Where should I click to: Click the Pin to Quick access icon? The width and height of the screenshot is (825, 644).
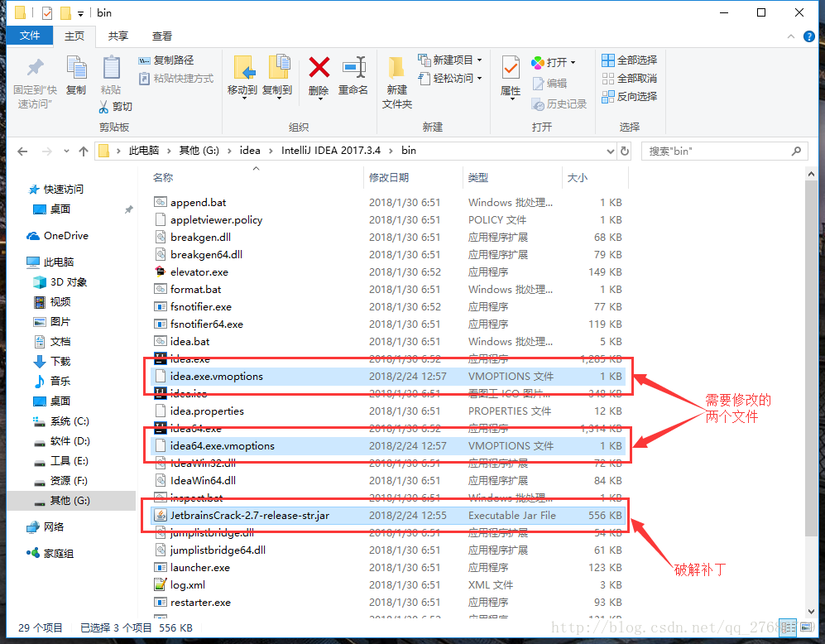pos(35,67)
